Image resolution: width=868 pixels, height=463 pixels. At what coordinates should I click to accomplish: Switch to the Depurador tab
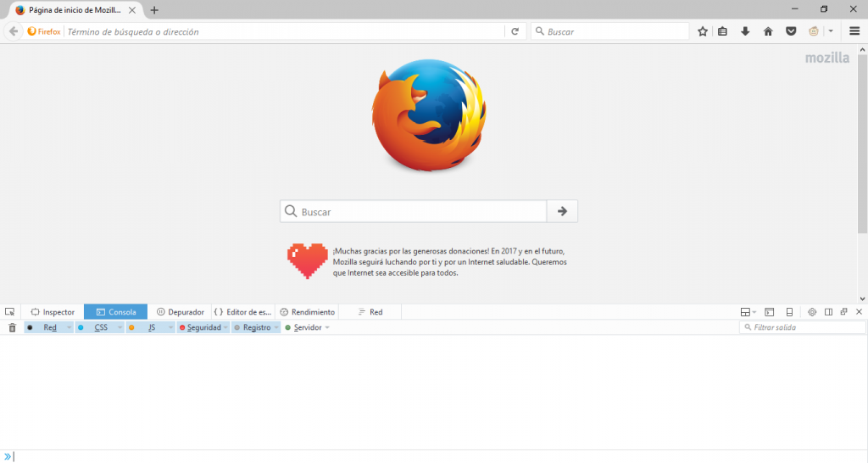point(181,312)
